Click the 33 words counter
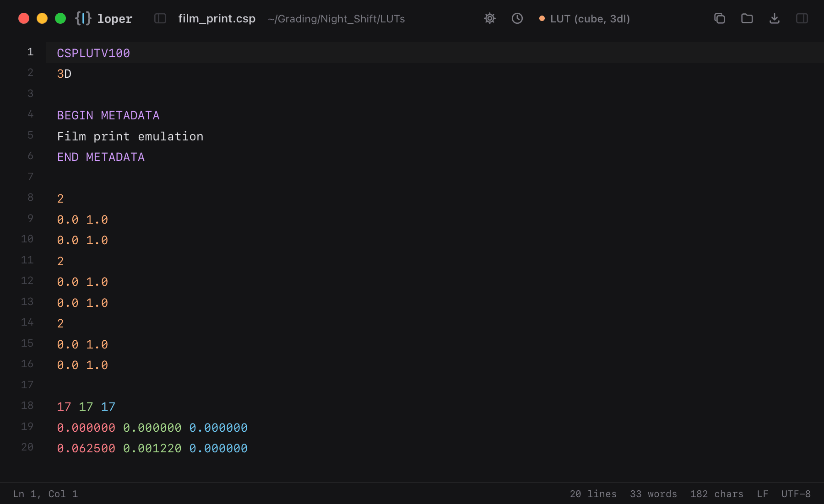The image size is (824, 504). (653, 494)
